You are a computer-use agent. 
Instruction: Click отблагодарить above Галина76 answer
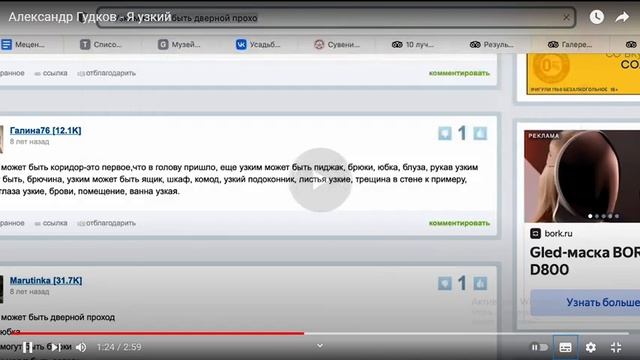107,73
